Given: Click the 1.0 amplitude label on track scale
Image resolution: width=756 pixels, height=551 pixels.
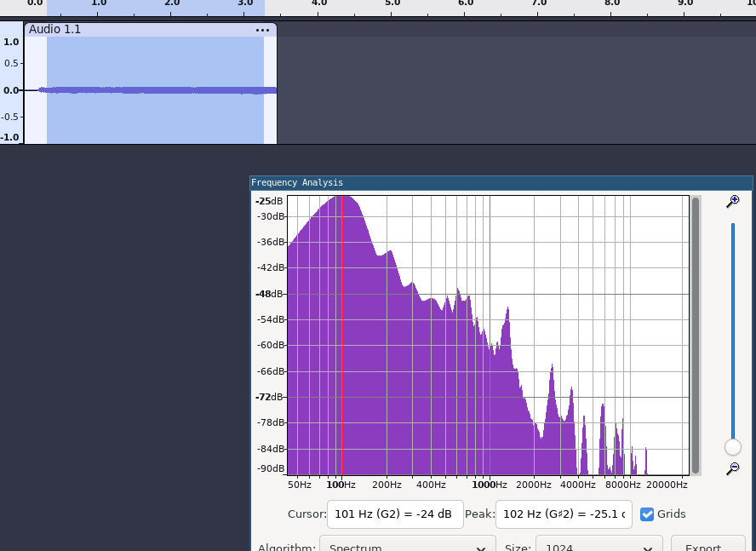Looking at the screenshot, I should tap(11, 42).
